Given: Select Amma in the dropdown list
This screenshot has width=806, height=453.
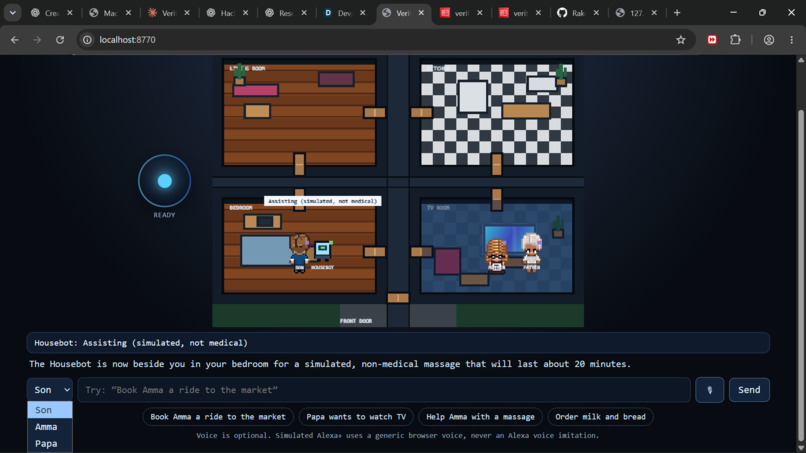Looking at the screenshot, I should (x=49, y=427).
